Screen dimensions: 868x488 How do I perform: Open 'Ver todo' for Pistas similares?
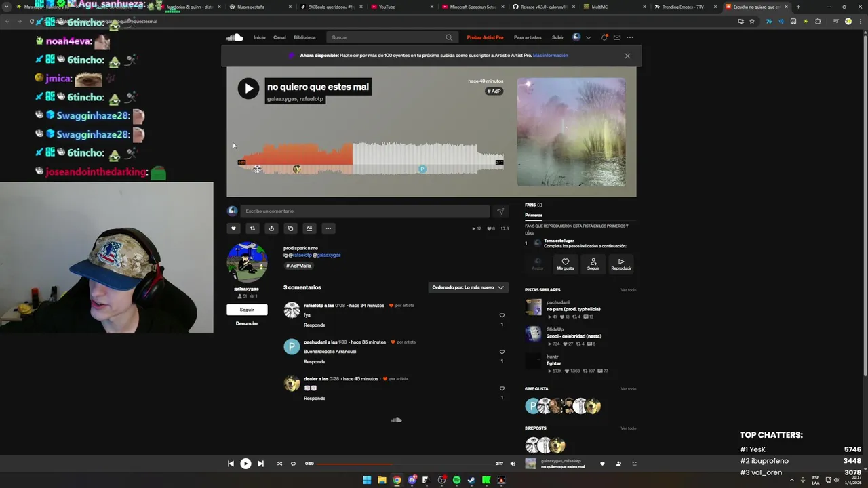click(x=629, y=290)
